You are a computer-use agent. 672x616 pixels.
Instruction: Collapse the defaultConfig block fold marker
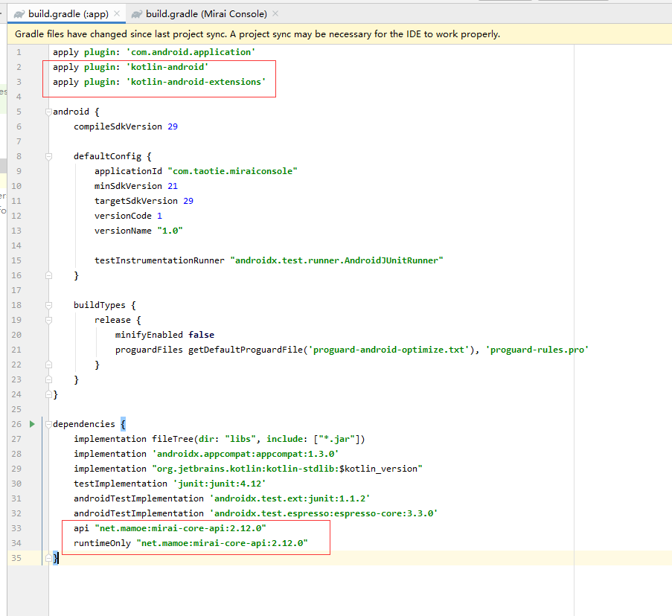pos(48,156)
